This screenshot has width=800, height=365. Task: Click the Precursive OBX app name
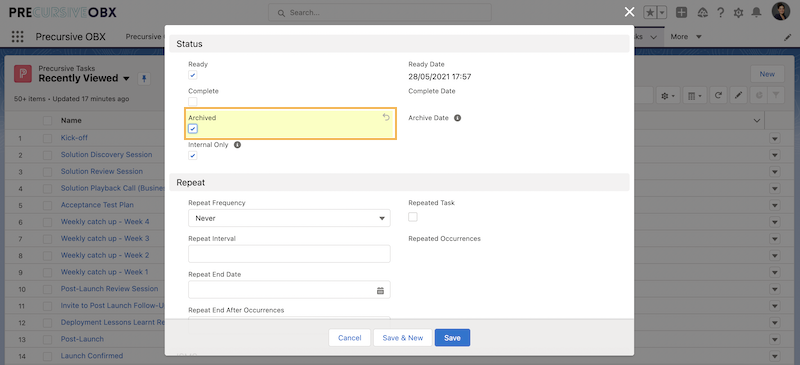click(70, 37)
